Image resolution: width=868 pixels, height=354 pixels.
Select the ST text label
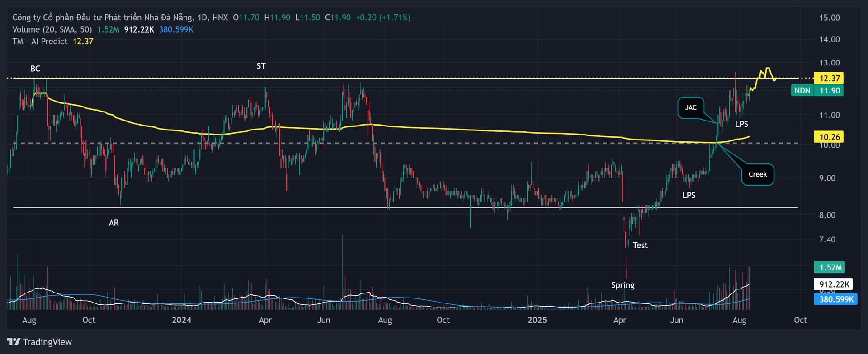click(261, 66)
